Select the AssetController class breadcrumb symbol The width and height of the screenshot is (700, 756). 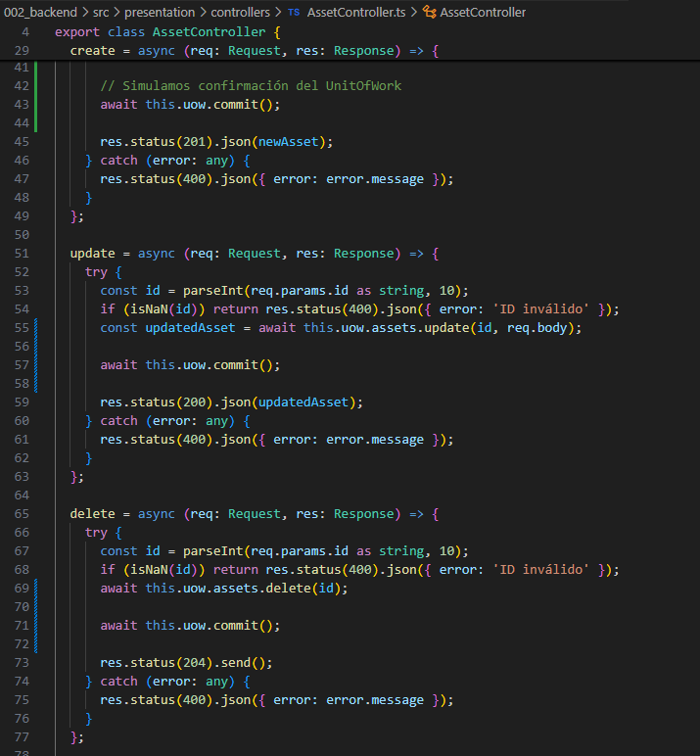click(x=483, y=12)
